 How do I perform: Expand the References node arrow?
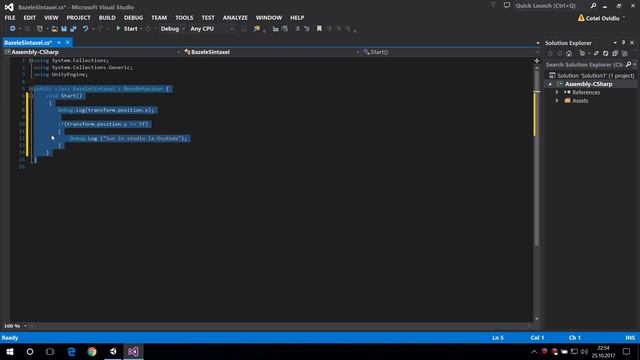[557, 92]
